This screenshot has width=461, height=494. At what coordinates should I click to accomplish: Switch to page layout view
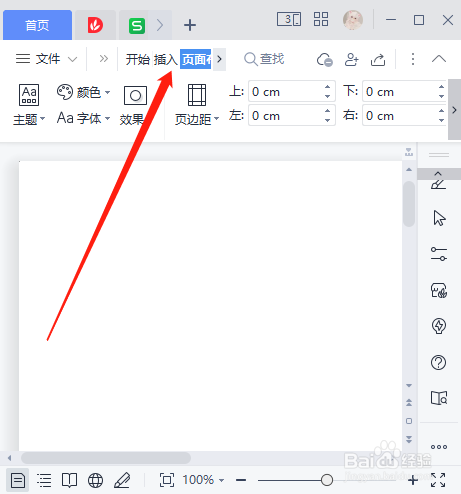click(x=18, y=480)
